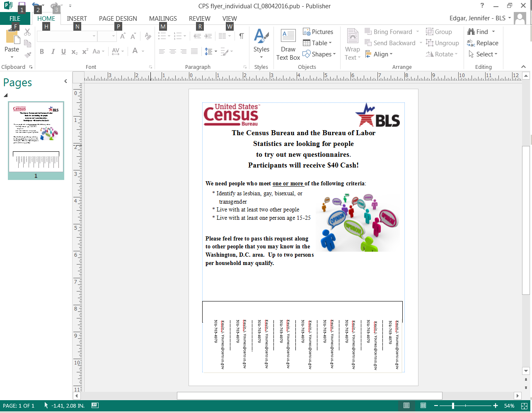Select the page 1 thumbnail
Image resolution: width=532 pixels, height=413 pixels.
36,137
